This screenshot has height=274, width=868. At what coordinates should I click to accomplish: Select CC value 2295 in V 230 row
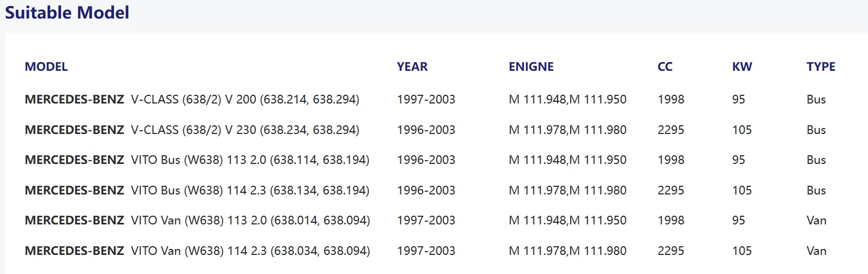[x=671, y=130]
